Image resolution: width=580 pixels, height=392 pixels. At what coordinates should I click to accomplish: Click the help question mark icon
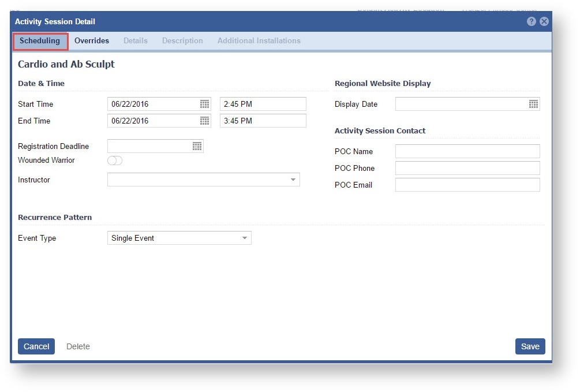[532, 21]
